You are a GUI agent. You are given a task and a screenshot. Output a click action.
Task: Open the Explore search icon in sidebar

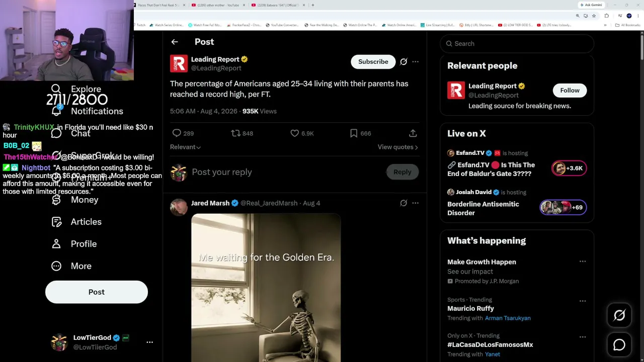(x=56, y=89)
